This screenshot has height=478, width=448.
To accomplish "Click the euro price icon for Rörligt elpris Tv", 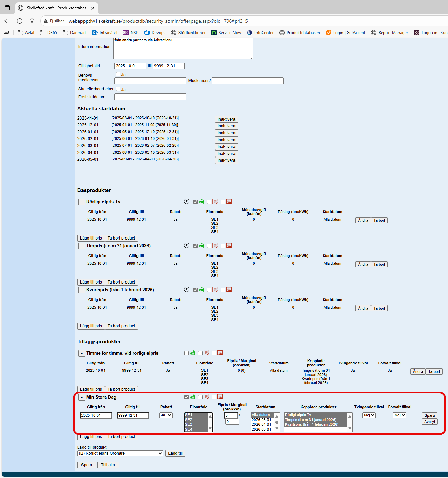I will click(187, 202).
